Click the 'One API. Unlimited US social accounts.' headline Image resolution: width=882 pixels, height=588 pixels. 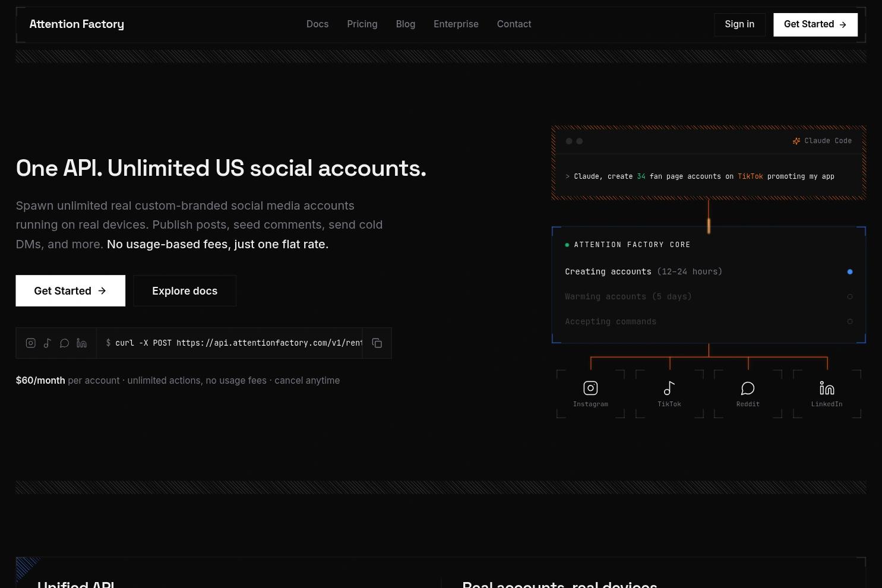221,169
